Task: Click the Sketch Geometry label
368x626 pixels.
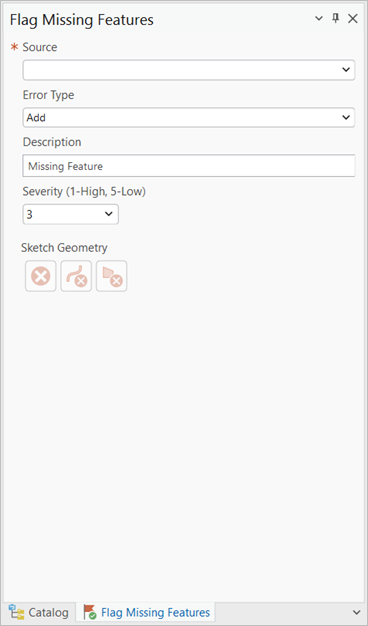Action: click(64, 248)
